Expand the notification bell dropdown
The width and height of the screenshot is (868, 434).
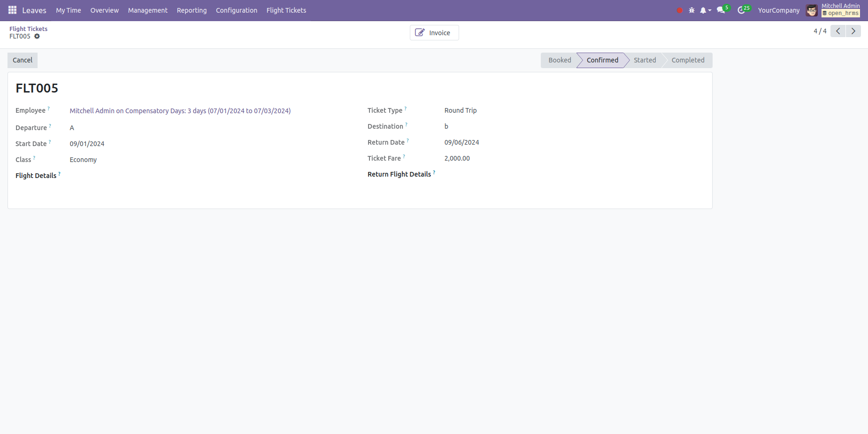(x=705, y=10)
